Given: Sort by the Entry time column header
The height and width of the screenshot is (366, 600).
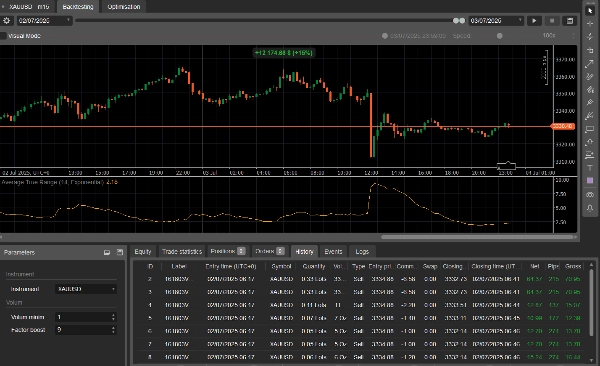Looking at the screenshot, I should [x=231, y=266].
